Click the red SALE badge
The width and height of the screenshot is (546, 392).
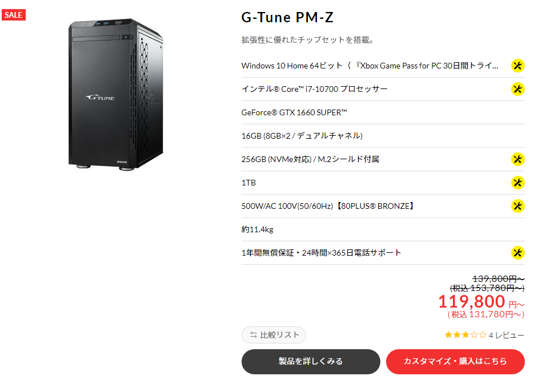[14, 15]
